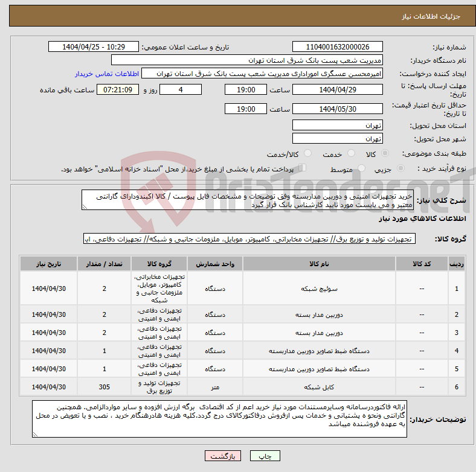Click the سوئیچ شبکه item name

[319, 289]
